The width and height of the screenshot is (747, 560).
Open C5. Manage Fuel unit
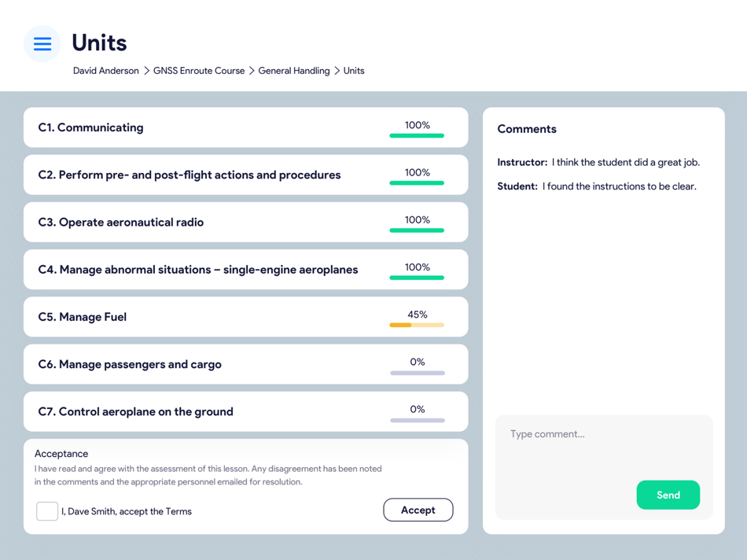246,316
